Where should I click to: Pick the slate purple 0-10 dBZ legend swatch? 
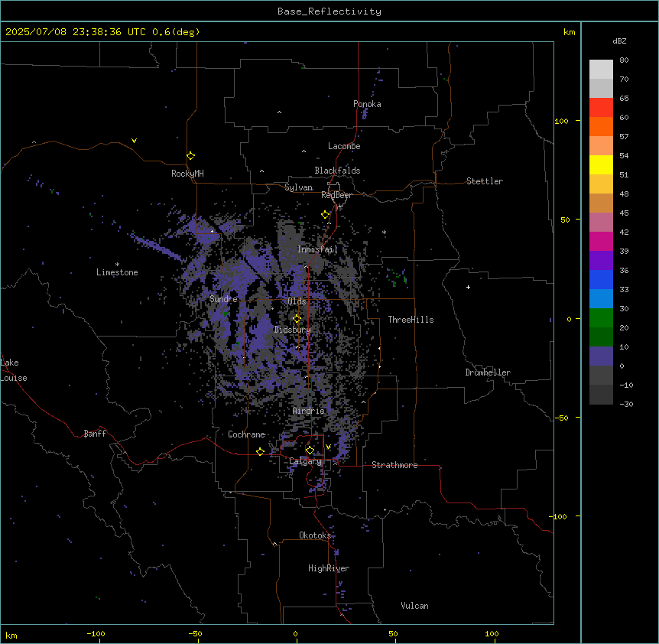click(601, 356)
